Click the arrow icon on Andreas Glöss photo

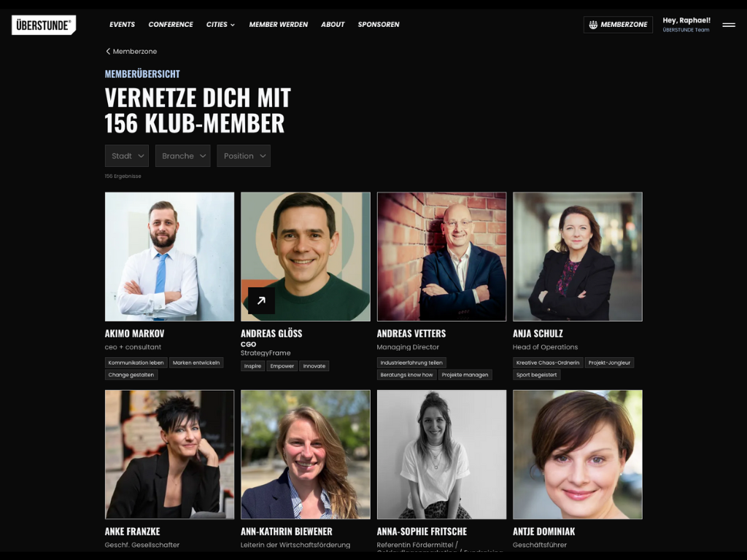click(261, 300)
